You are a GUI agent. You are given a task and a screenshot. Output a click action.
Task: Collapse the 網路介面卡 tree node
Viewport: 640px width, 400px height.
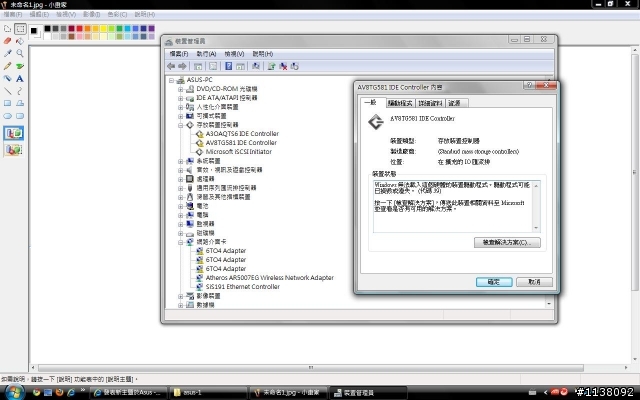(180, 242)
